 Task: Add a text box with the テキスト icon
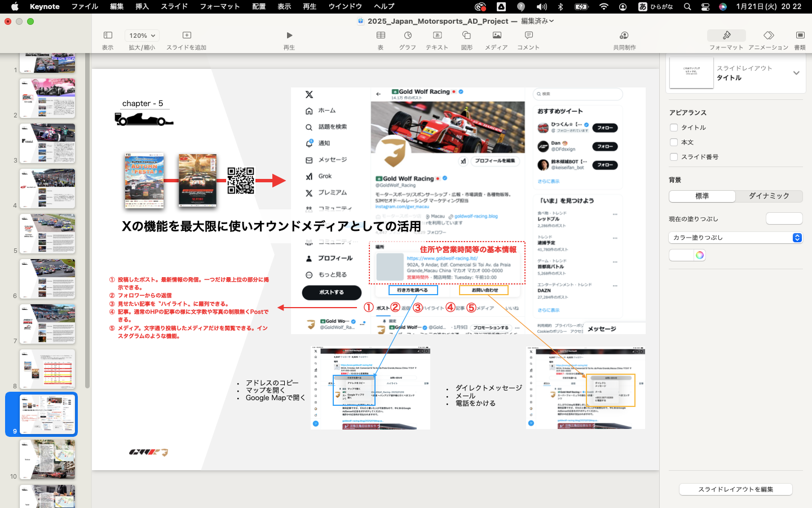[x=437, y=36]
